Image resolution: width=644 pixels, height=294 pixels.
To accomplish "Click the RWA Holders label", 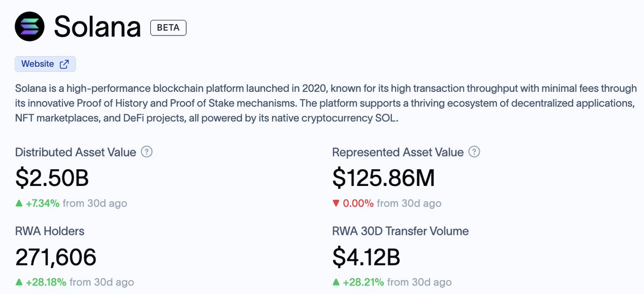I will tap(49, 231).
